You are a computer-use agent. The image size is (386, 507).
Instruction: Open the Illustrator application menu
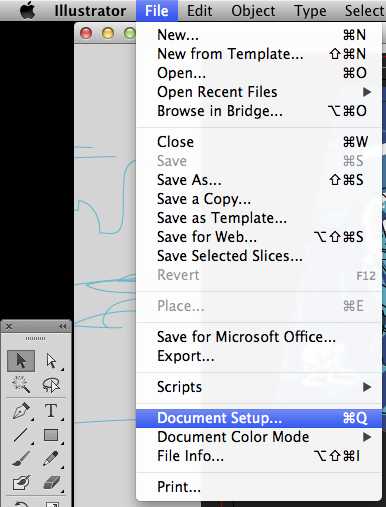[x=90, y=11]
